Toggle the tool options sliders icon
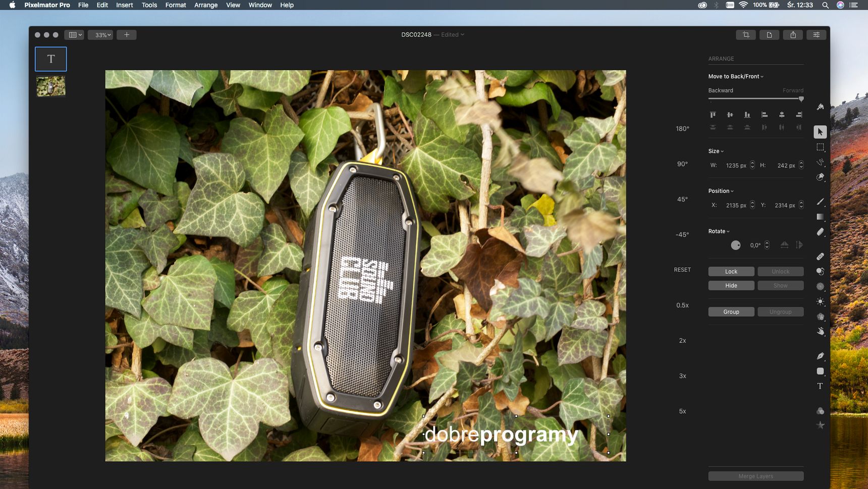This screenshot has height=489, width=868. 816,35
